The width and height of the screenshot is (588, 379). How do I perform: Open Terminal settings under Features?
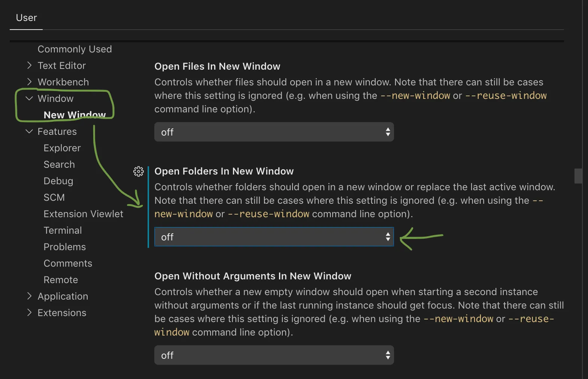pos(63,230)
